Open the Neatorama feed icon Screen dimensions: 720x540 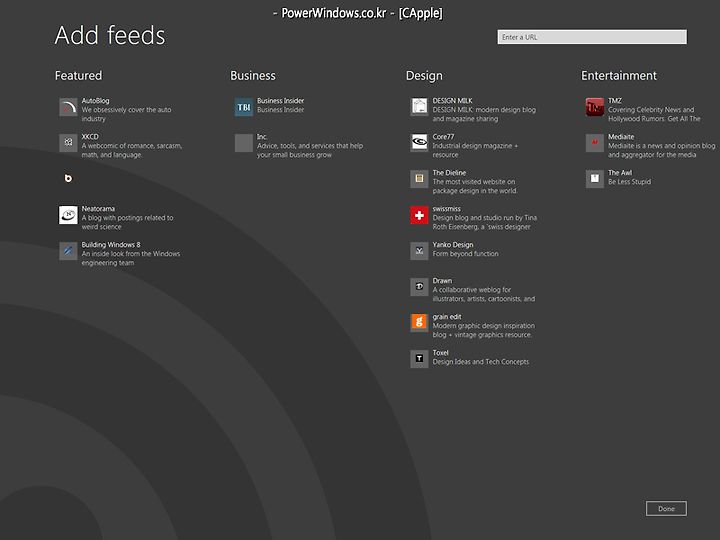pyautogui.click(x=68, y=215)
